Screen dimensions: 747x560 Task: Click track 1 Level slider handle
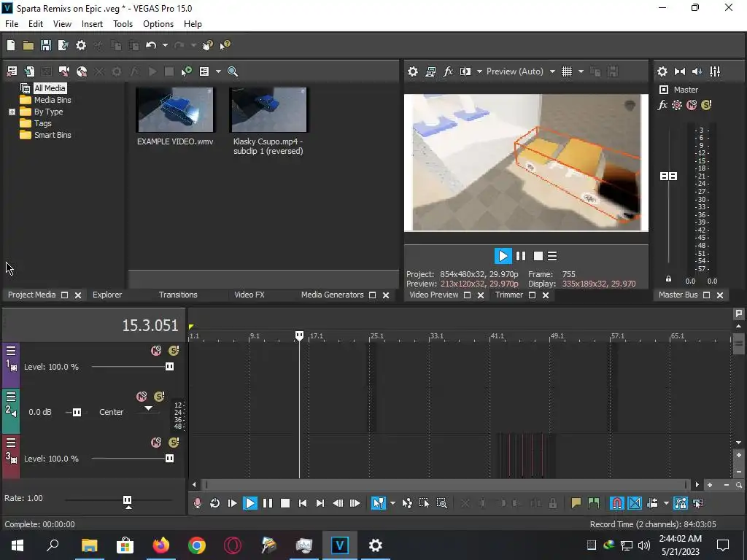click(169, 366)
